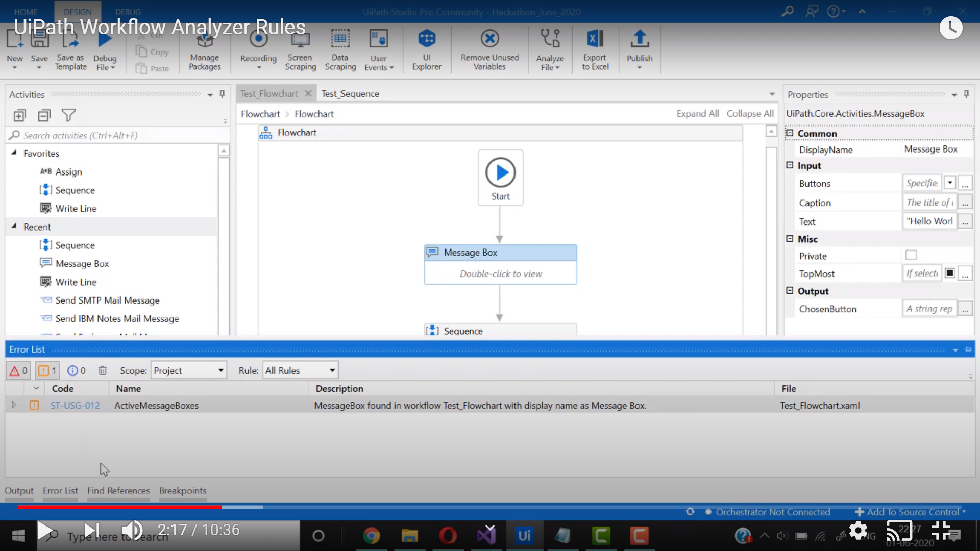This screenshot has width=980, height=551.
Task: Click Remove Unused Variables icon
Action: [488, 38]
